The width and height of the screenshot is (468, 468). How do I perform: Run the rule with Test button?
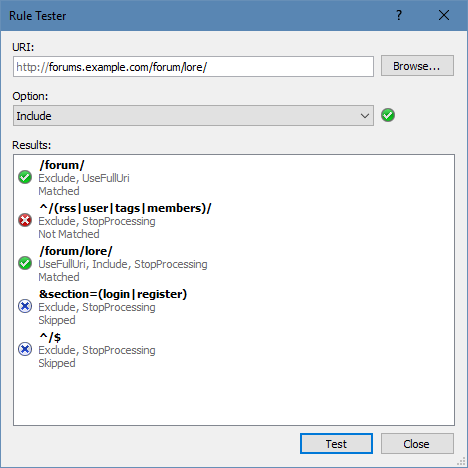click(x=336, y=444)
